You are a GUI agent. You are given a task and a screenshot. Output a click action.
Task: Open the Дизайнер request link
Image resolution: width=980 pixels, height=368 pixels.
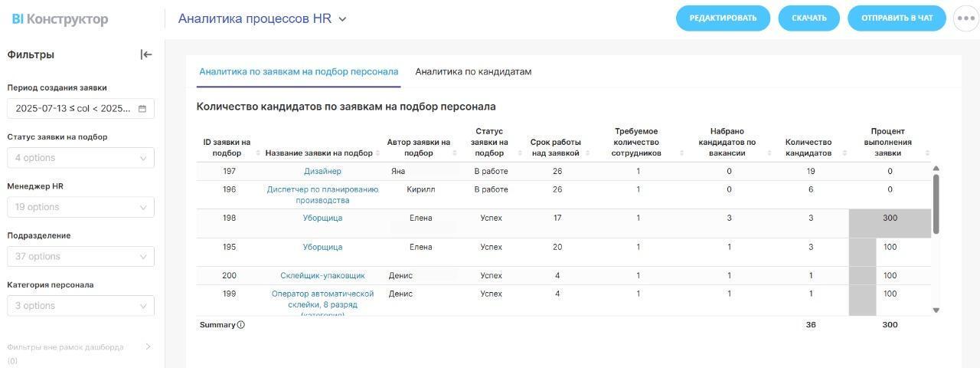pos(322,172)
